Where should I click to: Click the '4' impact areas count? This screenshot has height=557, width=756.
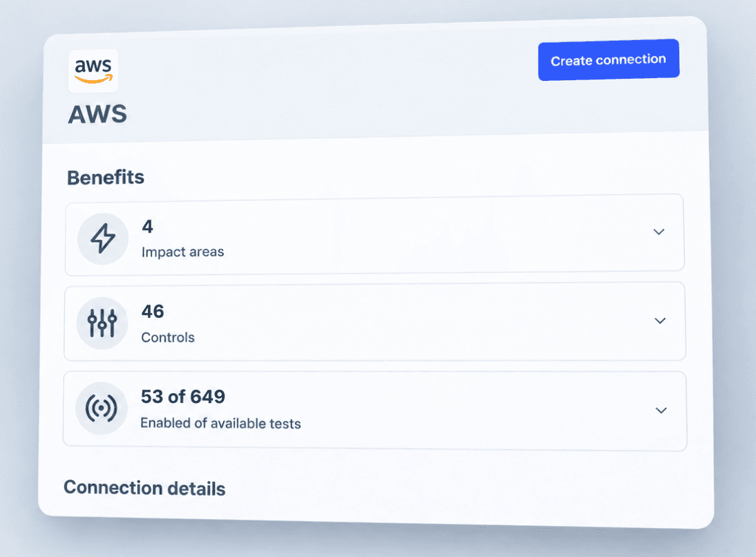click(x=147, y=226)
